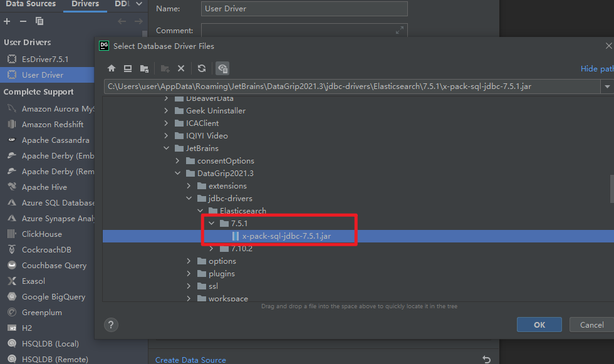Expand the IQIYI Video folder
This screenshot has width=614, height=364.
(x=166, y=136)
